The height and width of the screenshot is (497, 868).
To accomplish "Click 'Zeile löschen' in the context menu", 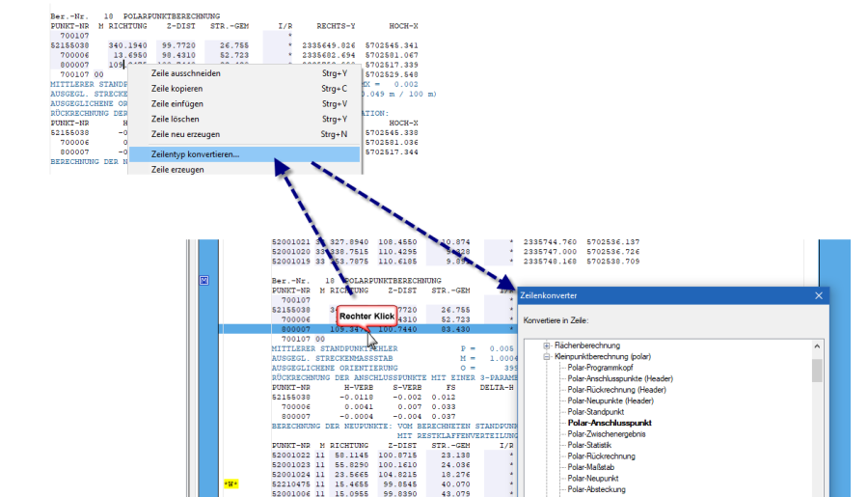I will pyautogui.click(x=175, y=119).
